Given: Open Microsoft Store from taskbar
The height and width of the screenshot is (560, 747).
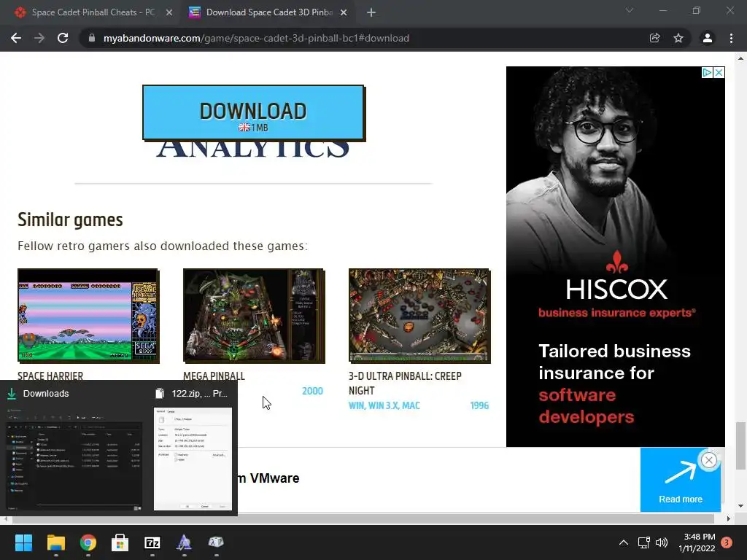Looking at the screenshot, I should [120, 542].
